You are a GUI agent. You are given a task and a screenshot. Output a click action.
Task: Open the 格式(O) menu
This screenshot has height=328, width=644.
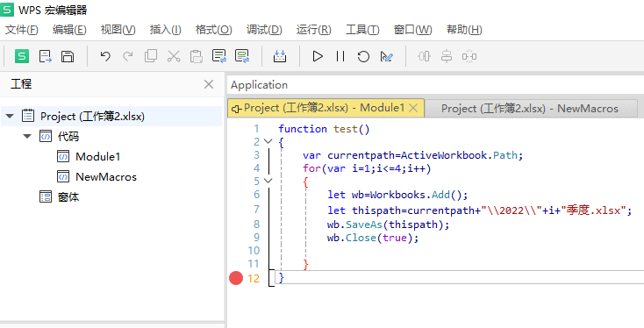213,30
